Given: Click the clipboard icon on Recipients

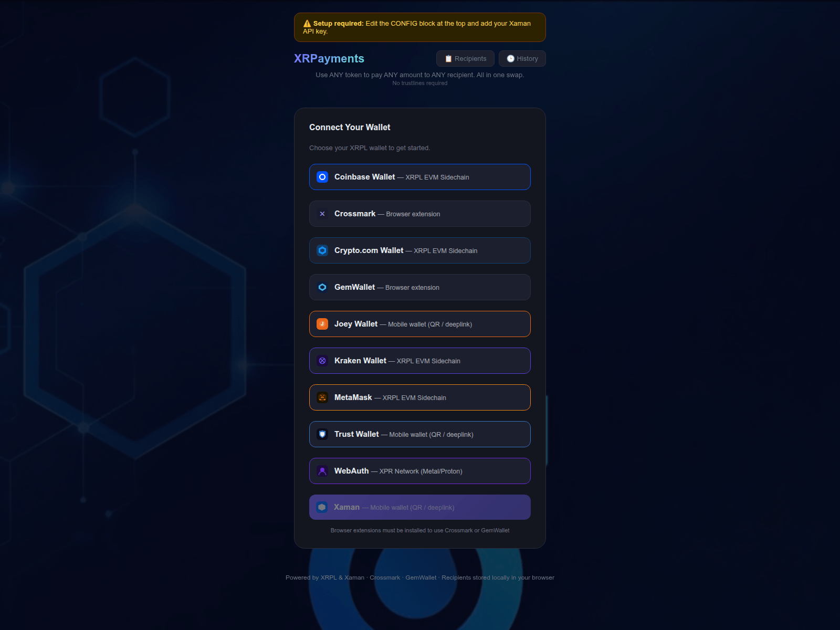Looking at the screenshot, I should coord(448,59).
